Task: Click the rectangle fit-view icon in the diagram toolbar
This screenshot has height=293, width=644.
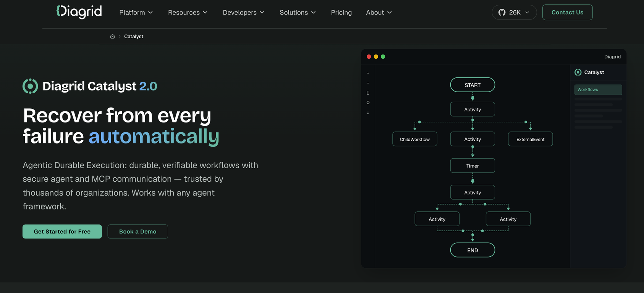Action: click(x=368, y=93)
